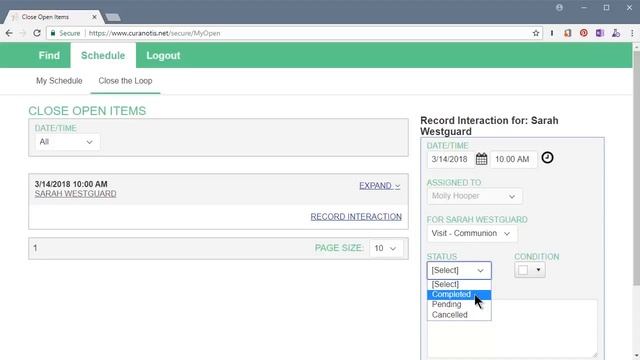Viewport: 640px width, 360px height.
Task: Close the Close Open Items tab
Action: point(94,17)
